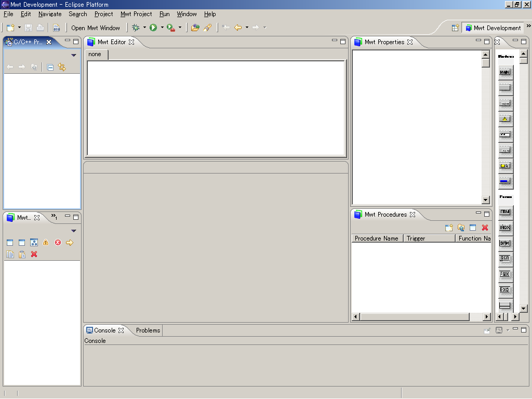Screen dimensions: 532x399
Task: Open the Window menu
Action: [x=187, y=14]
